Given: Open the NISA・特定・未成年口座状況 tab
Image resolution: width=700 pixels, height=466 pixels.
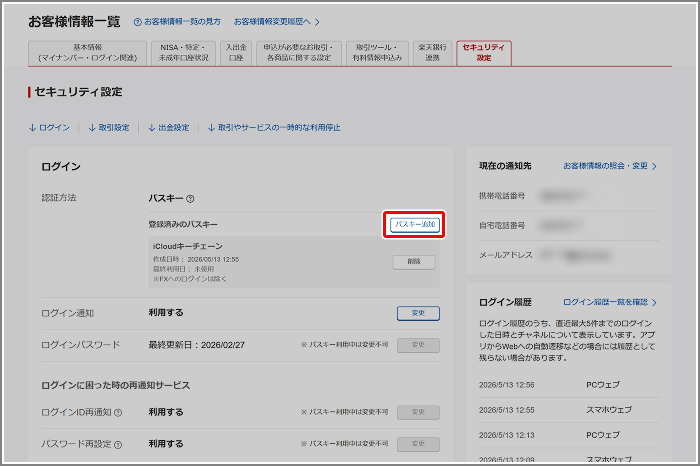Looking at the screenshot, I should coord(183,53).
